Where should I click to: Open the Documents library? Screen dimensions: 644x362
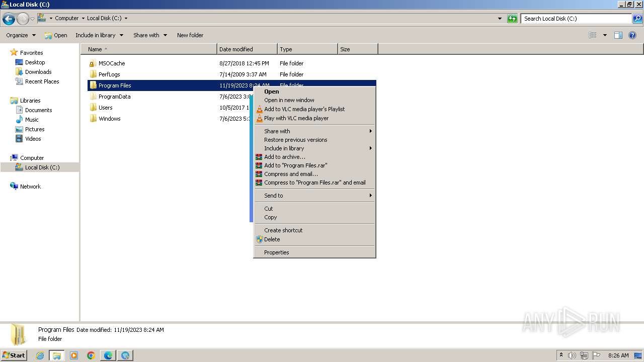click(39, 110)
